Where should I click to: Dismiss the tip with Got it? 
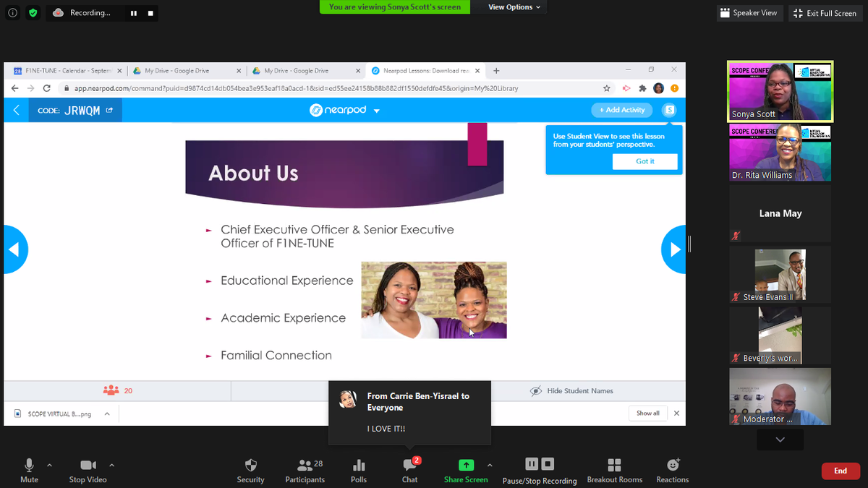pyautogui.click(x=645, y=161)
